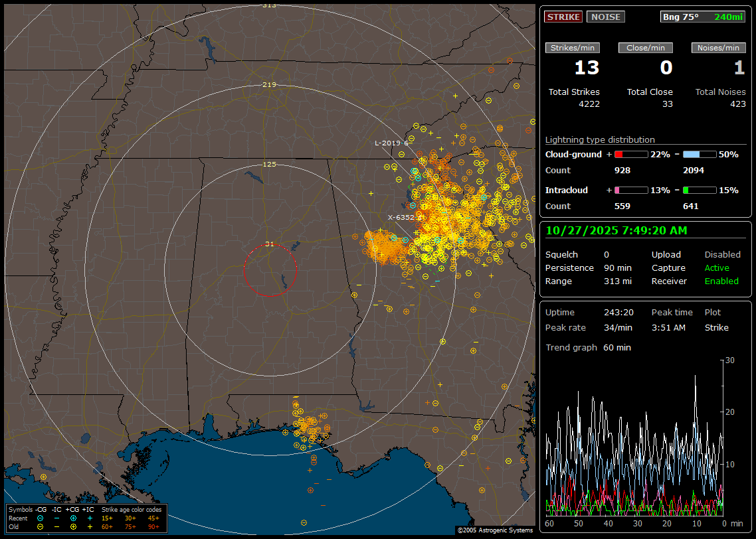Click the recent -CG symbol in legend

pos(40,518)
